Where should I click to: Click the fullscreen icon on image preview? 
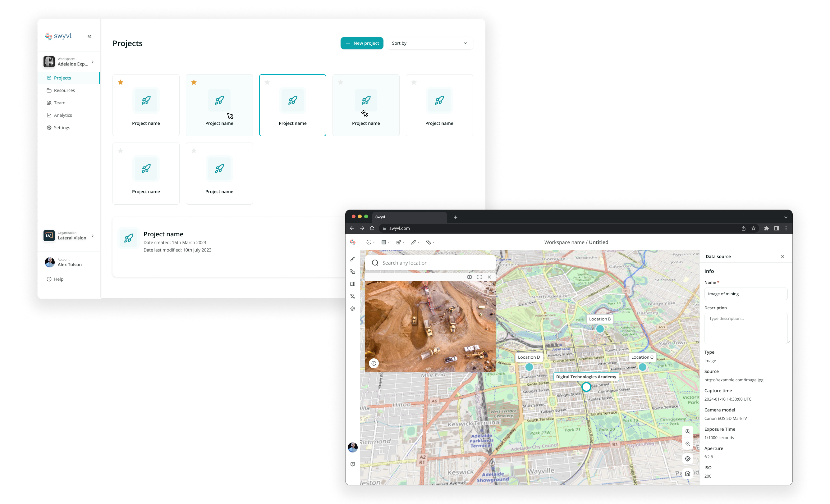pyautogui.click(x=479, y=277)
